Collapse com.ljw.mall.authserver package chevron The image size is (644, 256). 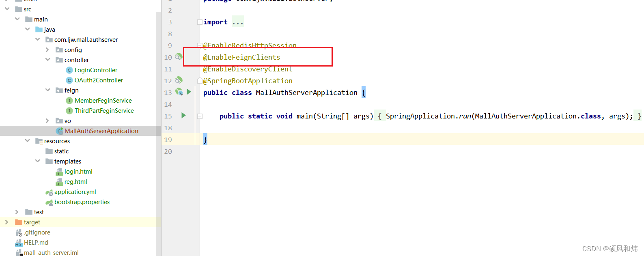tap(37, 39)
